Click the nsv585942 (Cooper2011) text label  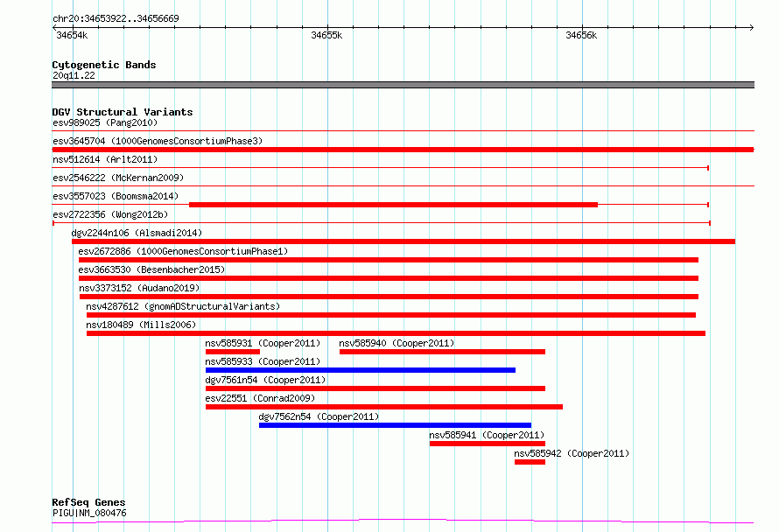tap(572, 453)
